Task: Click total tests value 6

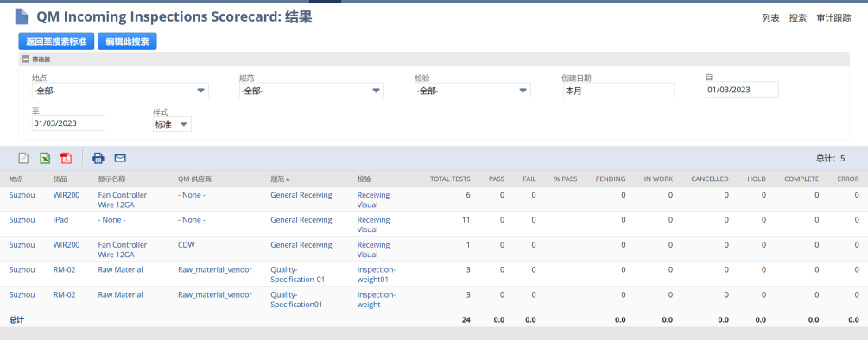Action: [x=468, y=195]
